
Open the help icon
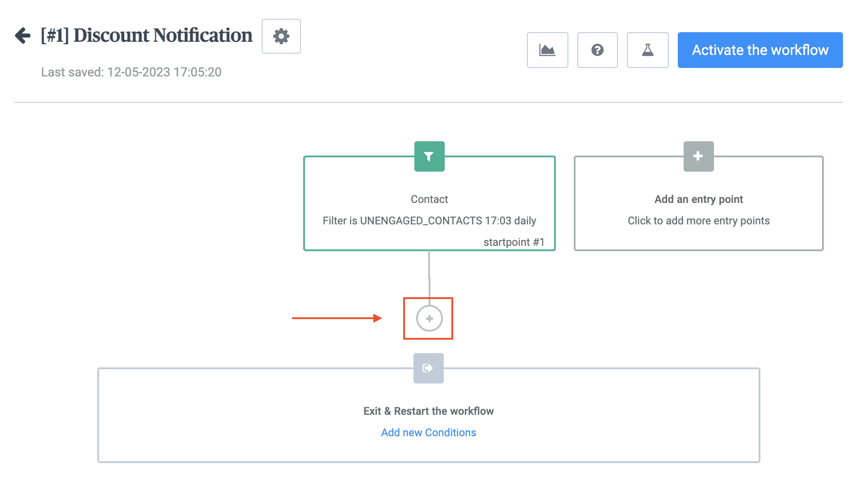[597, 50]
